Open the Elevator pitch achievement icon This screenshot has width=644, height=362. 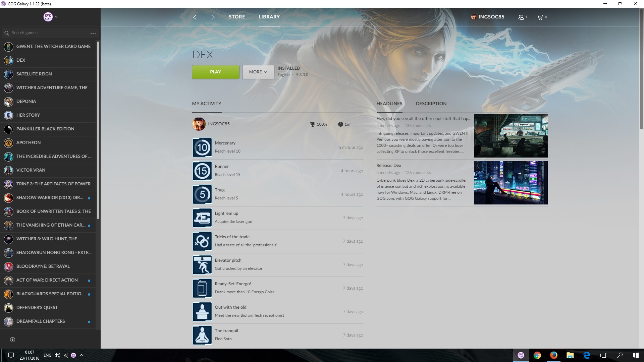point(202,265)
